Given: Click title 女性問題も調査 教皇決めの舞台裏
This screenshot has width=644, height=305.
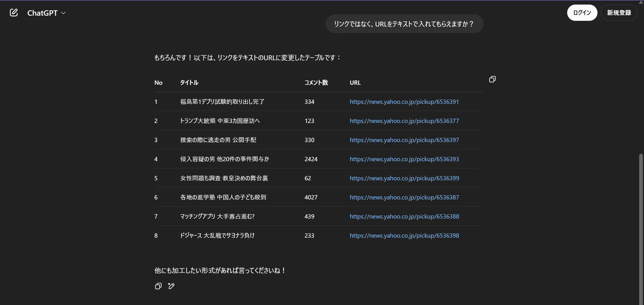Looking at the screenshot, I should (224, 178).
